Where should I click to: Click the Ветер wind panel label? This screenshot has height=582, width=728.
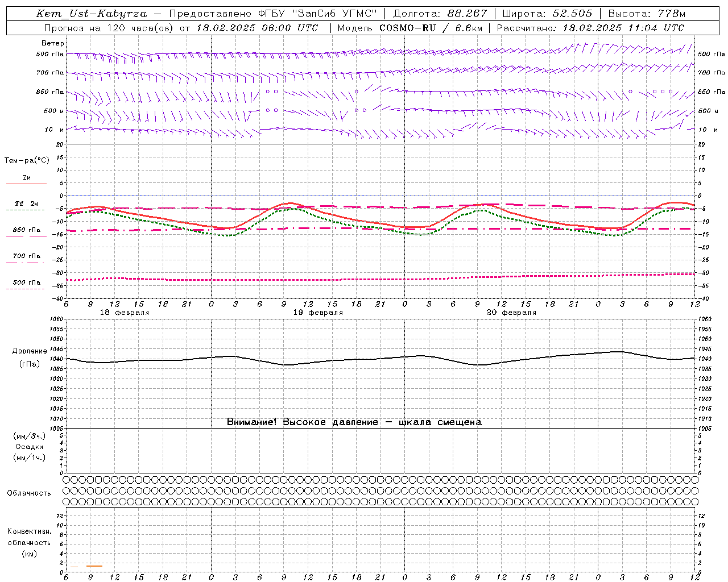53,43
